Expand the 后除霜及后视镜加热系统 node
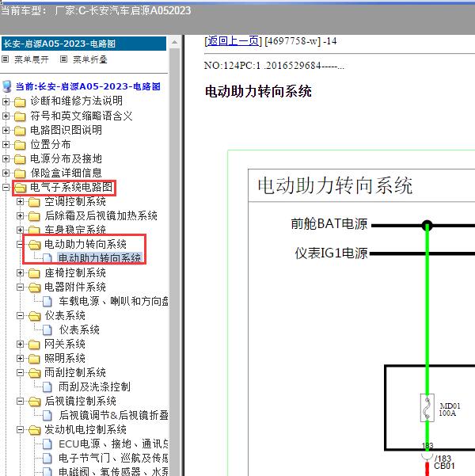Screen dimensions: 475x476 tap(20, 216)
